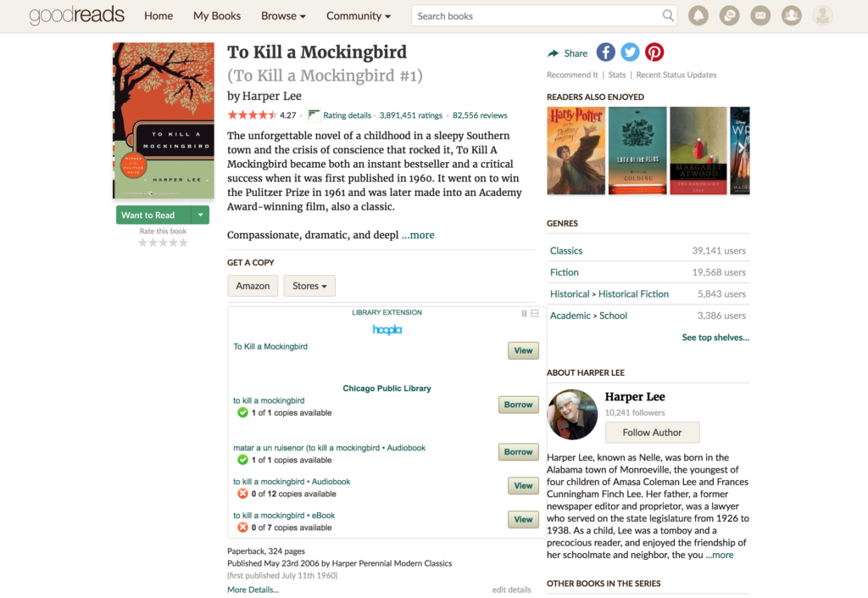Viewport: 868px width, 598px height.
Task: Pause the library extension panel
Action: click(x=524, y=313)
